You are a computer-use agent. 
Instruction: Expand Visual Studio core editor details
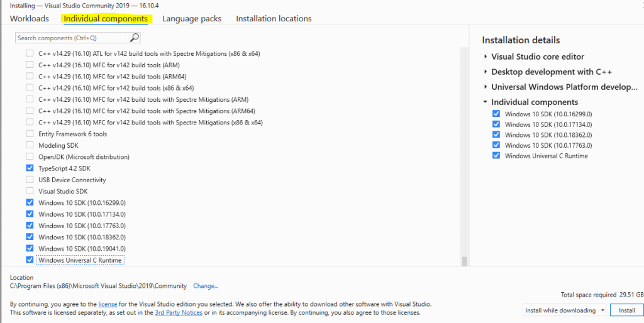pyautogui.click(x=486, y=57)
